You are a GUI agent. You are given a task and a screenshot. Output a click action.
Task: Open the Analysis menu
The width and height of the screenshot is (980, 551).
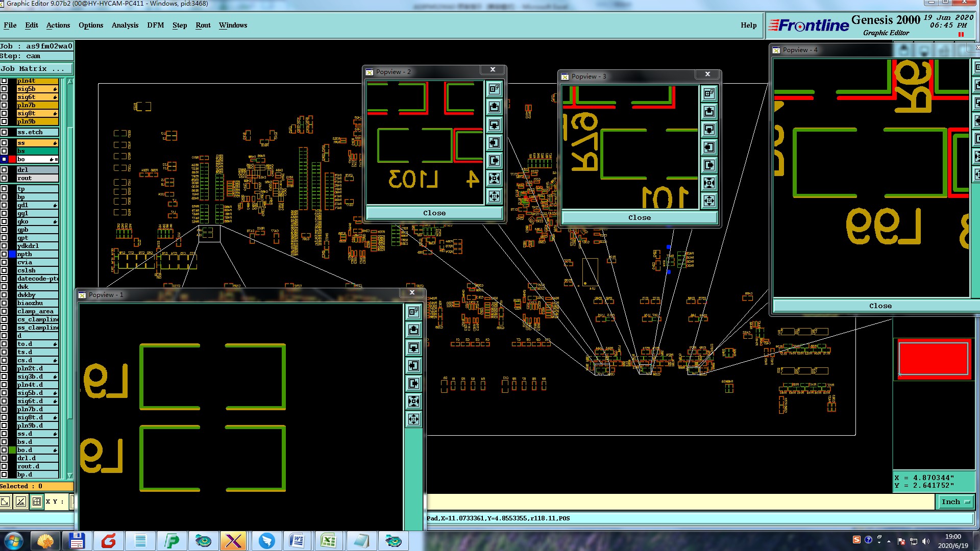125,25
